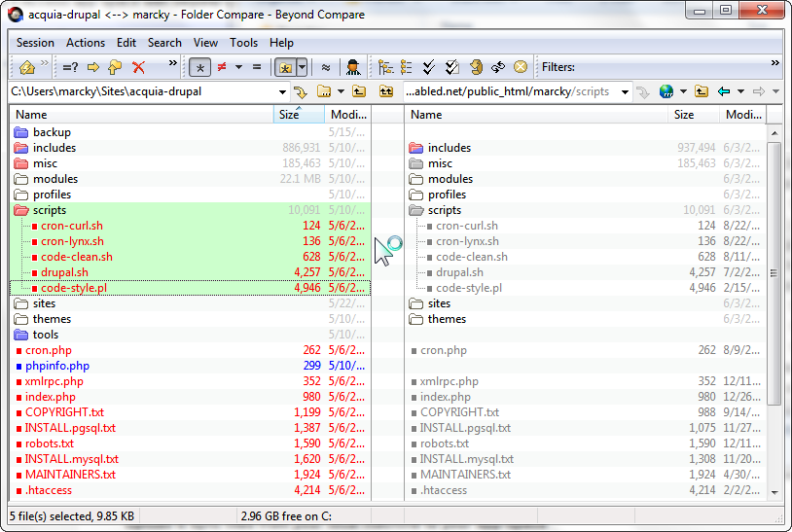Select right-side code-style.pl file
The width and height of the screenshot is (792, 532).
586,288
